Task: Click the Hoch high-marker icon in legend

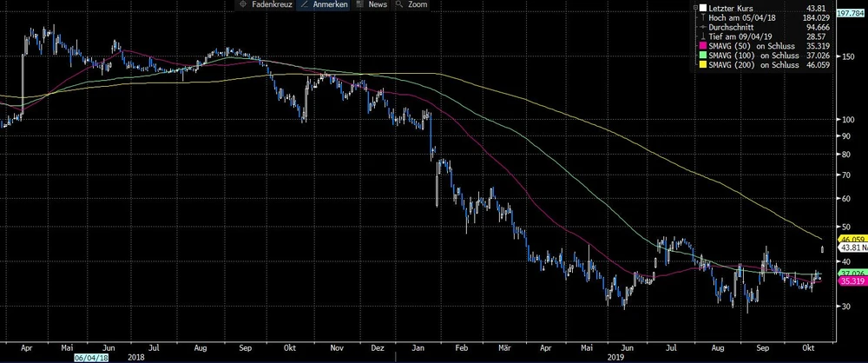Action: (702, 17)
